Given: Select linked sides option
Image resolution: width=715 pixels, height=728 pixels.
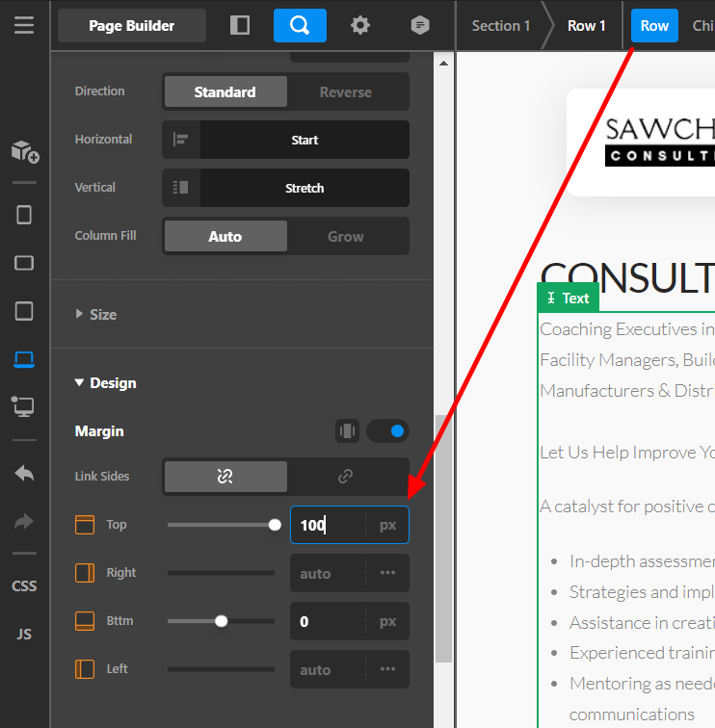Looking at the screenshot, I should (346, 477).
